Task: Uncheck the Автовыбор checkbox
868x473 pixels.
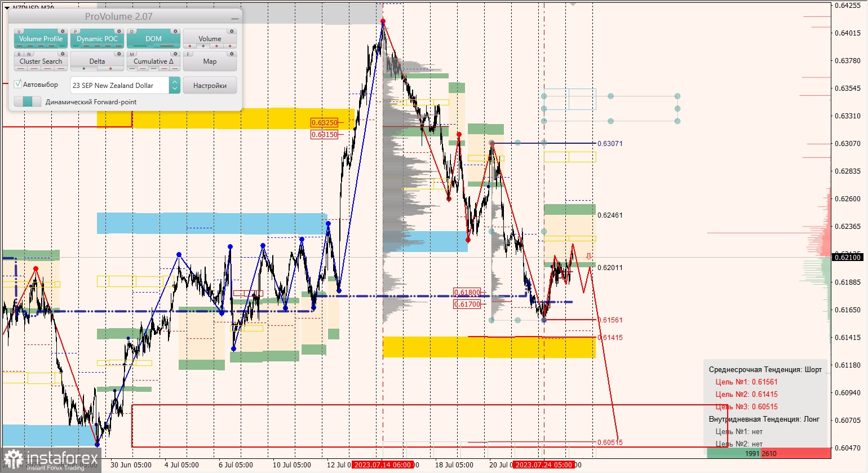Action: point(18,84)
